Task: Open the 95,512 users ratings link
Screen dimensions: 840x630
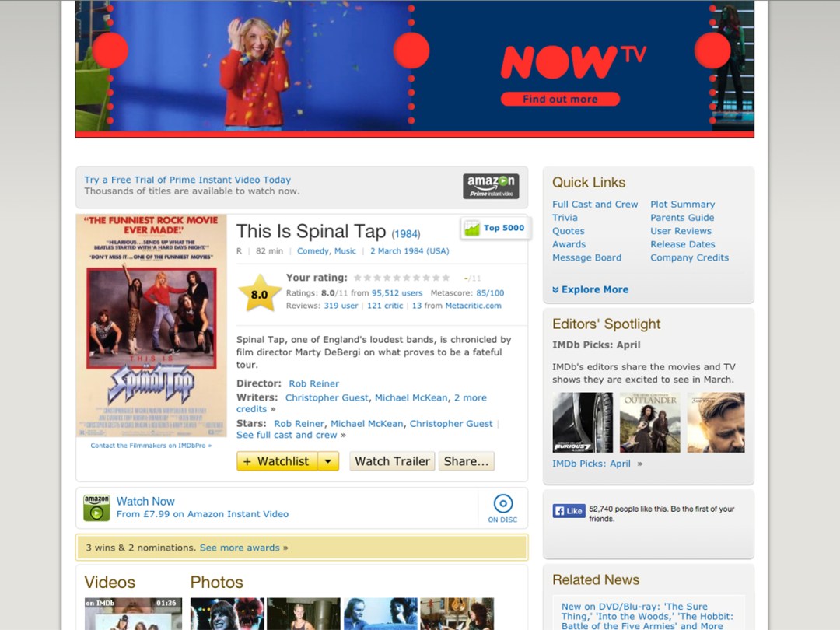Action: [x=397, y=293]
